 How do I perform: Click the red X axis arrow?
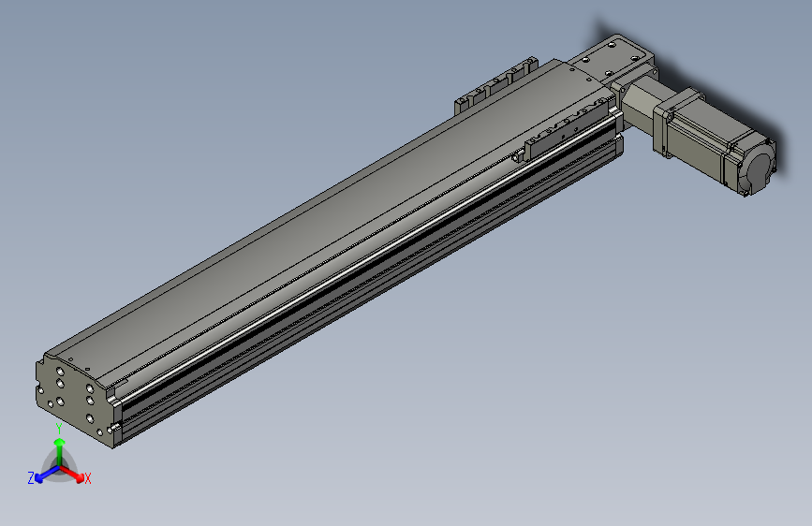(x=72, y=475)
